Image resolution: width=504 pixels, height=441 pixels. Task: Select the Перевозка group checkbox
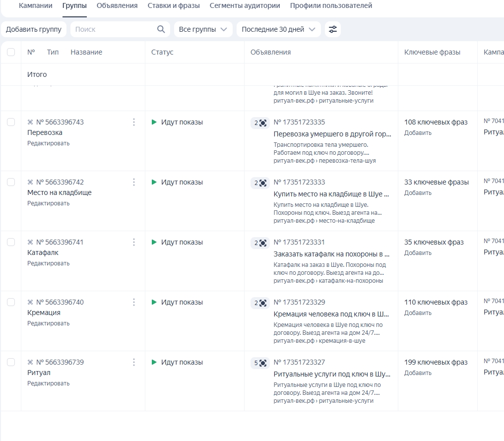(11, 122)
